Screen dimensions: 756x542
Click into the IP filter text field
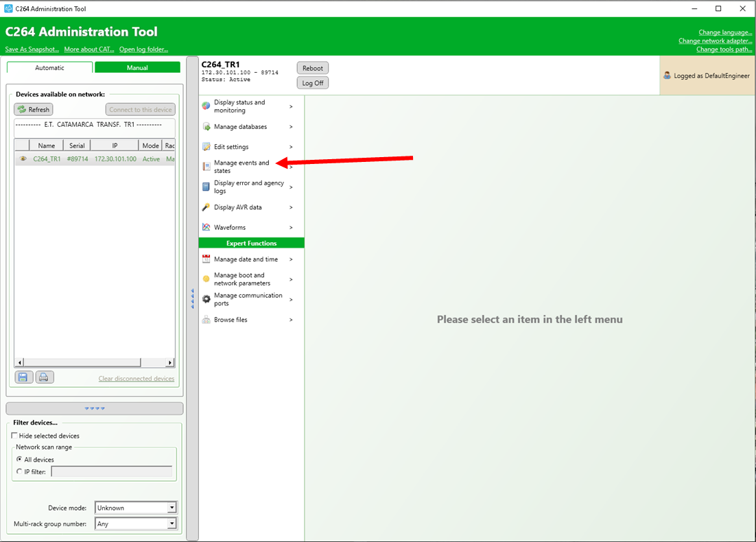[111, 471]
